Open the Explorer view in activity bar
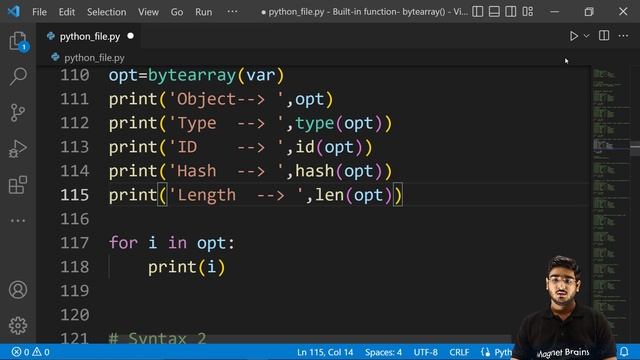The height and width of the screenshot is (360, 640). (18, 41)
